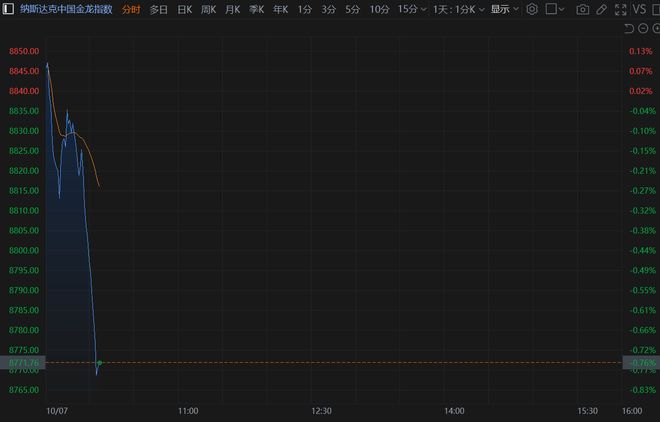The image size is (660, 422).
Task: Click the green latest price dot
Action: 99,363
